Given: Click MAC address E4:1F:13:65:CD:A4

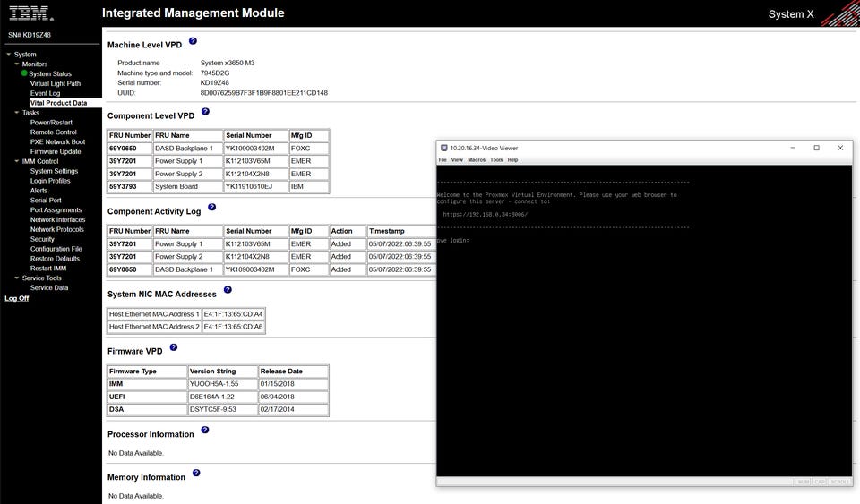Looking at the screenshot, I should 234,314.
